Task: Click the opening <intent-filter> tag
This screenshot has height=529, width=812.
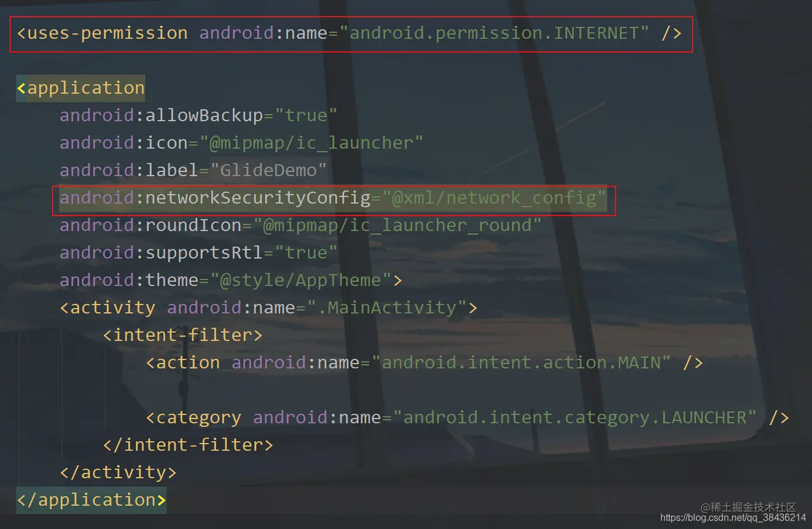Action: click(183, 335)
